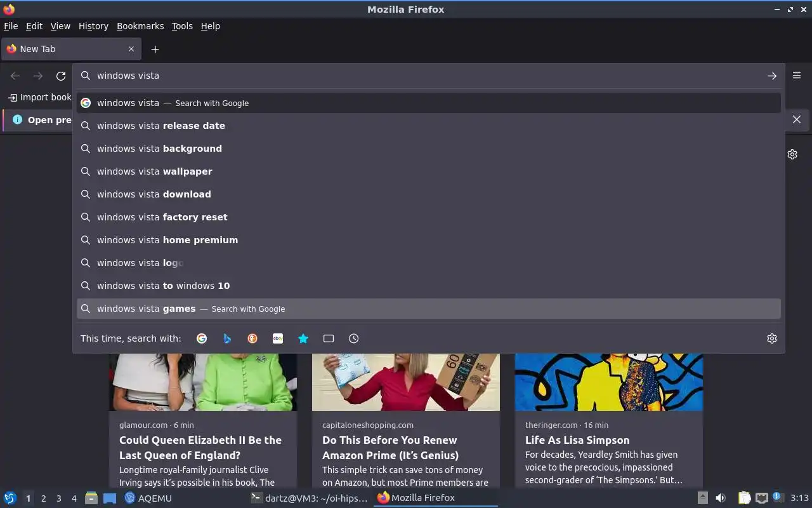Click the Amazon Prime article thumbnail

pyautogui.click(x=406, y=382)
